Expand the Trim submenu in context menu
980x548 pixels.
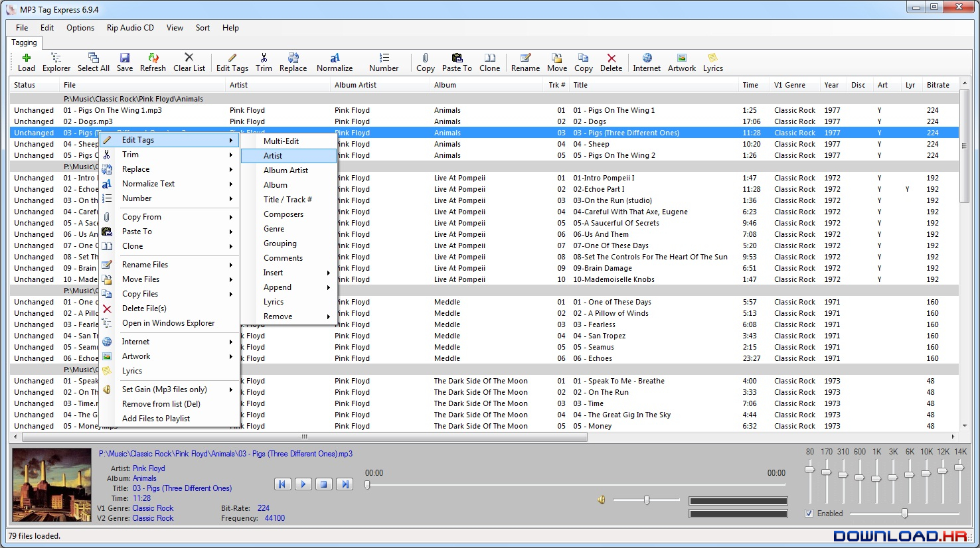point(169,155)
